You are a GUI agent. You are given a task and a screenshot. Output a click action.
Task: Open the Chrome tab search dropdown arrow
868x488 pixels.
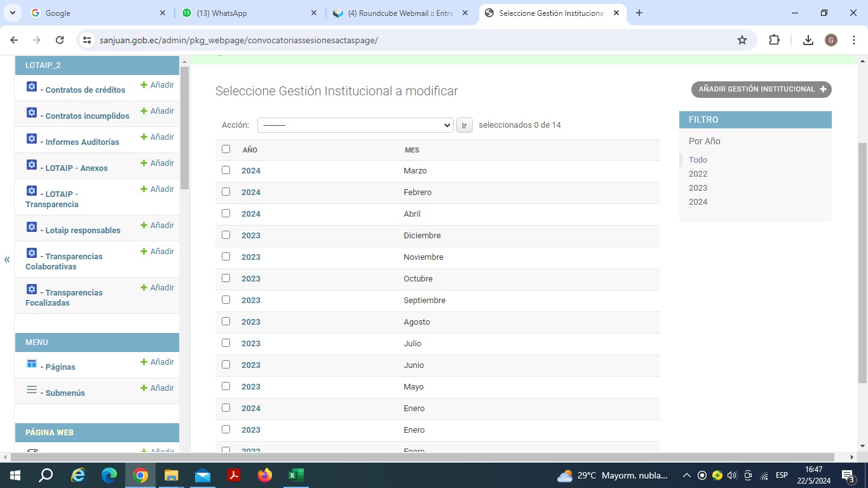point(12,13)
